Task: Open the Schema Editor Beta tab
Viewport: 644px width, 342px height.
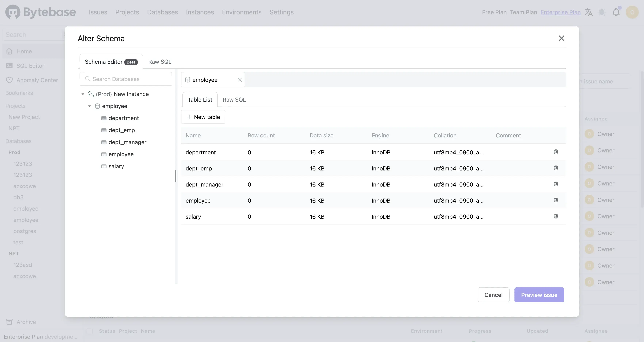Action: [111, 62]
